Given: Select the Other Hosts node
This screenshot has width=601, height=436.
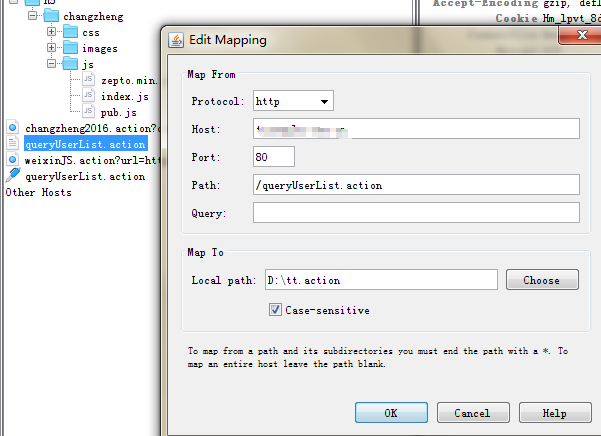Looking at the screenshot, I should [38, 192].
